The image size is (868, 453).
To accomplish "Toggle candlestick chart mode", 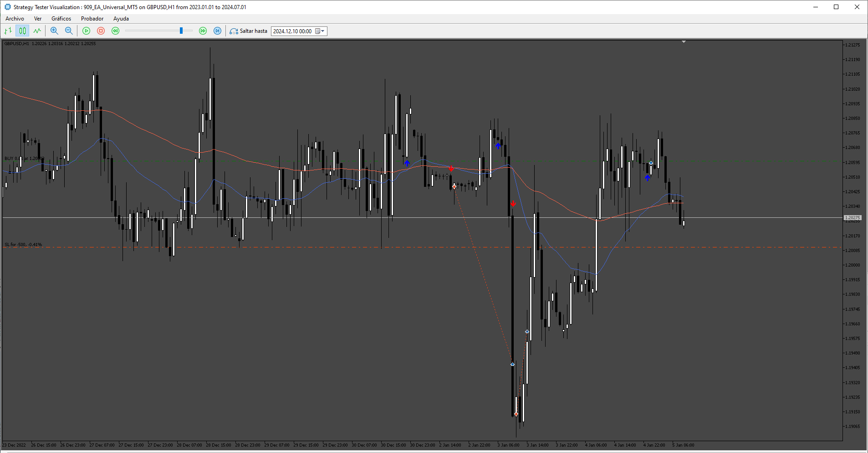I will [22, 31].
